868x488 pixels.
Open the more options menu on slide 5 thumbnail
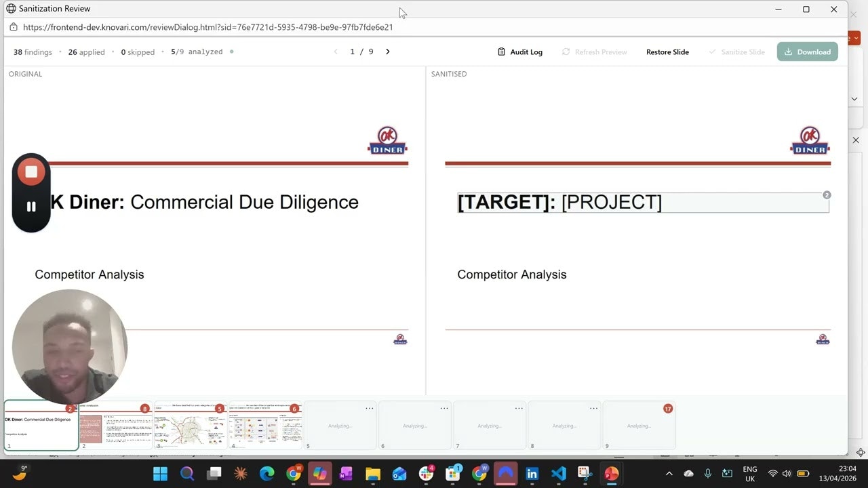coord(370,408)
